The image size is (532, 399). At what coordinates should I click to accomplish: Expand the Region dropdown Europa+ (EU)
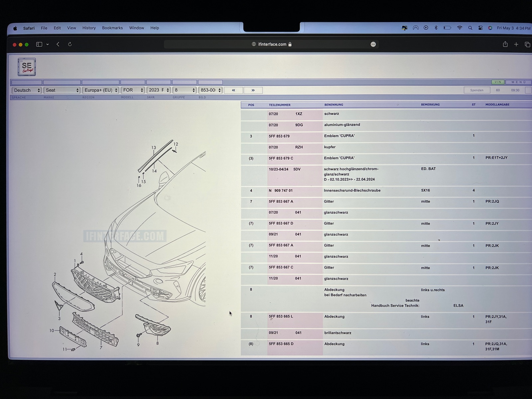pyautogui.click(x=100, y=90)
